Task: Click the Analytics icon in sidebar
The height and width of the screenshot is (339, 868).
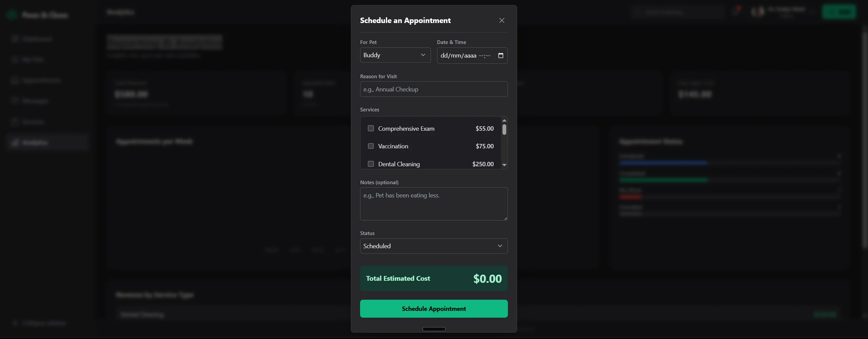Action: click(x=15, y=143)
